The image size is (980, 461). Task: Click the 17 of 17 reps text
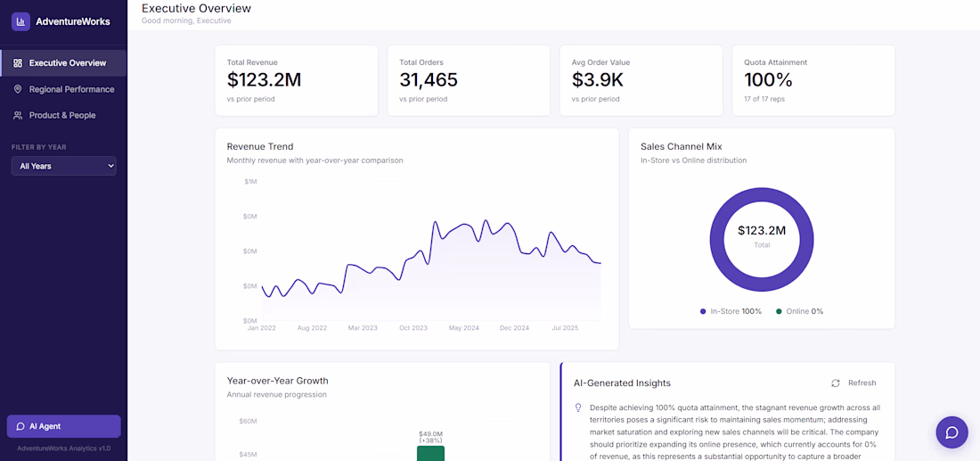click(x=764, y=99)
